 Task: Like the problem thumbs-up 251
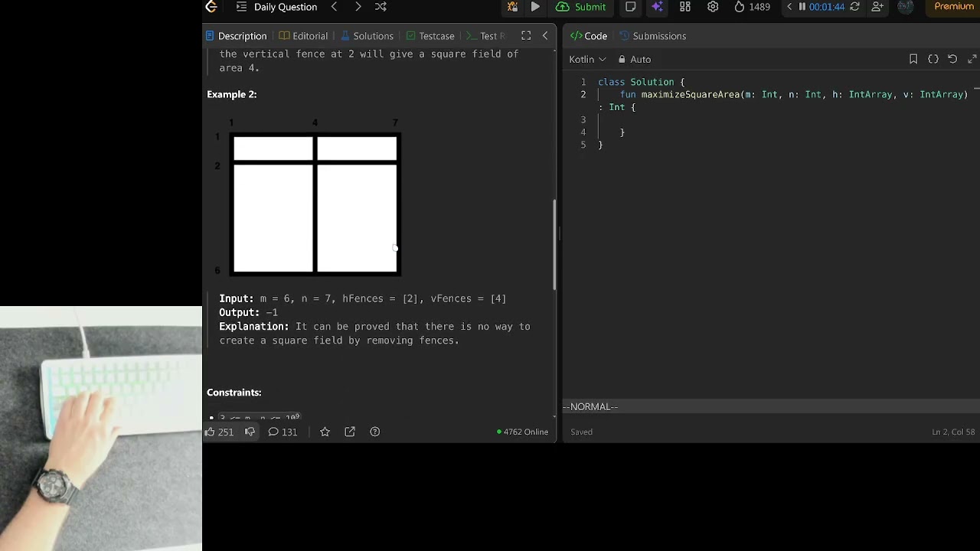coord(219,432)
